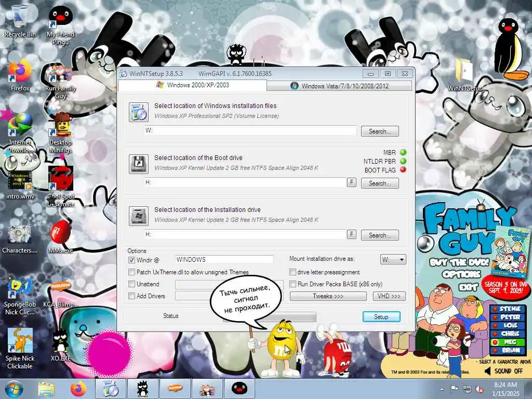Select STEWIE in Family Guy widget
Viewport: 532px width, 399px height.
(507, 309)
